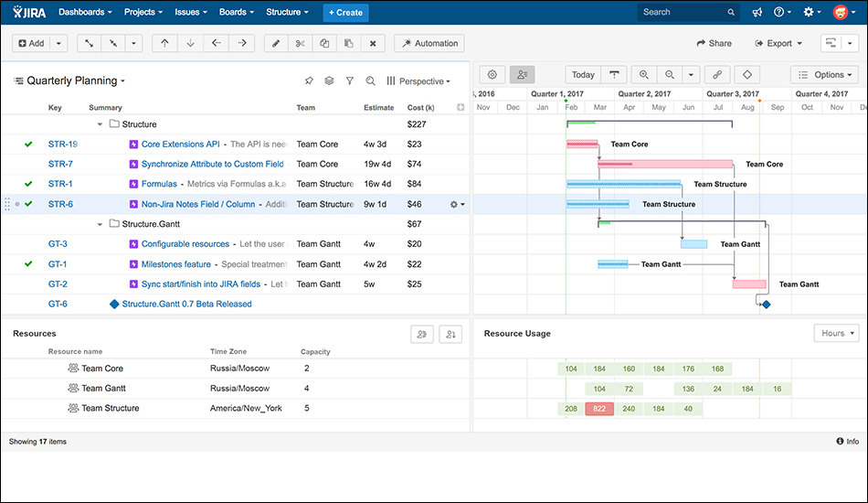The width and height of the screenshot is (868, 503).
Task: Cut selection with the scissors icon
Action: coord(300,43)
